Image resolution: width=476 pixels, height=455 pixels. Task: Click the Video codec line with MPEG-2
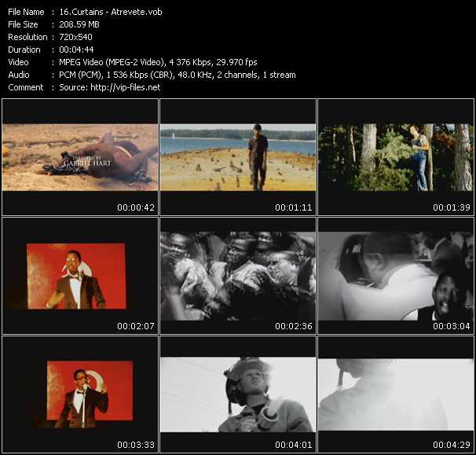pyautogui.click(x=158, y=62)
